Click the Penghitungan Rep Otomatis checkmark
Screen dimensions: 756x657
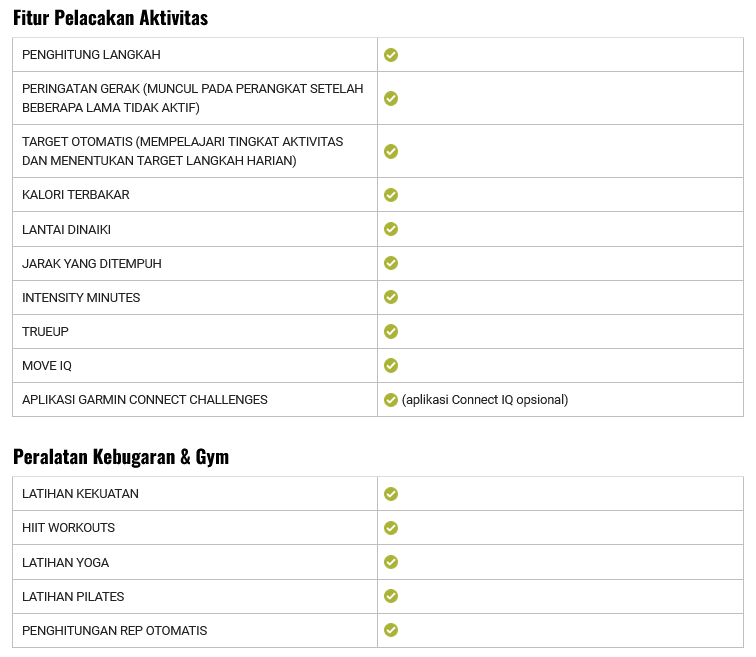point(391,630)
